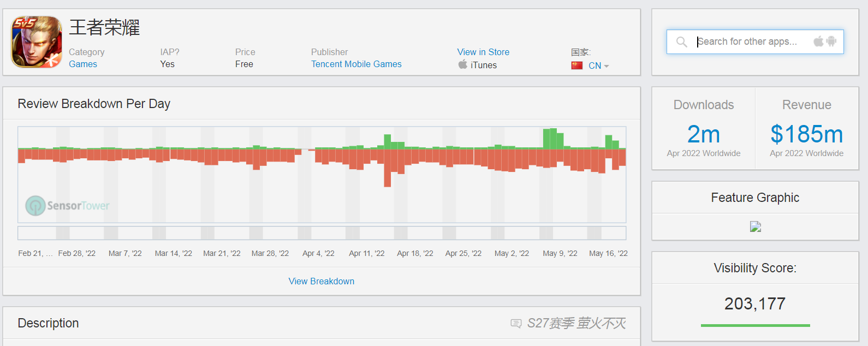The image size is (868, 346).
Task: Click the broken Feature Graphic image
Action: tap(756, 226)
